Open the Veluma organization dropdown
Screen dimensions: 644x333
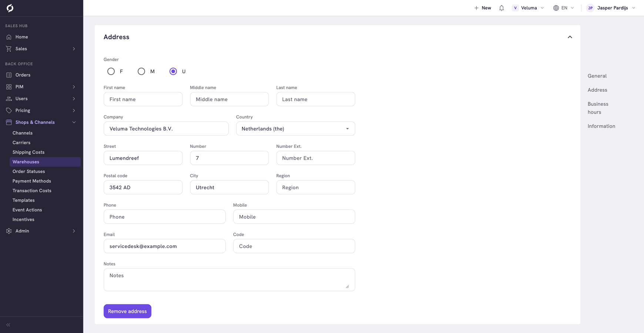[x=528, y=8]
